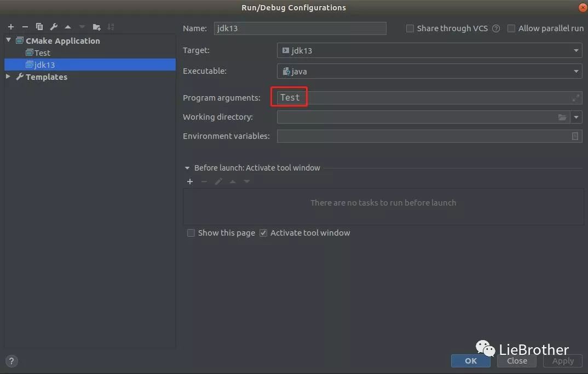Edit the before launch task with the pencil icon
The height and width of the screenshot is (374, 588).
pyautogui.click(x=218, y=182)
